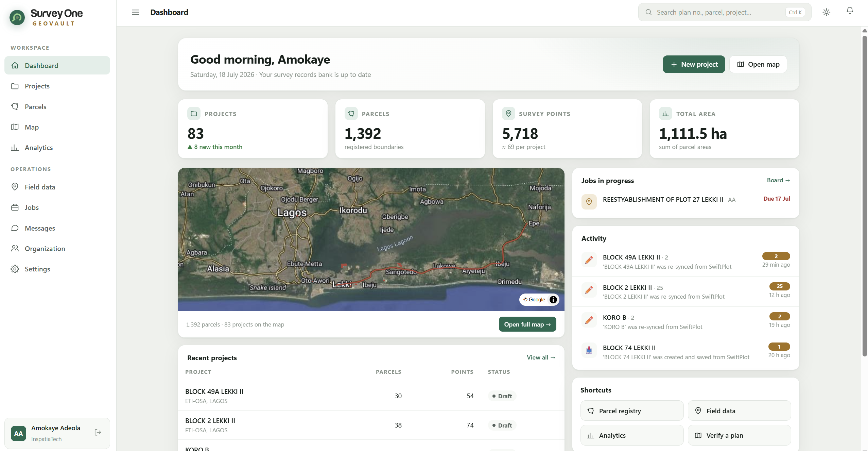Image resolution: width=868 pixels, height=451 pixels.
Task: Click Amokaye Adeola user name
Action: point(56,428)
